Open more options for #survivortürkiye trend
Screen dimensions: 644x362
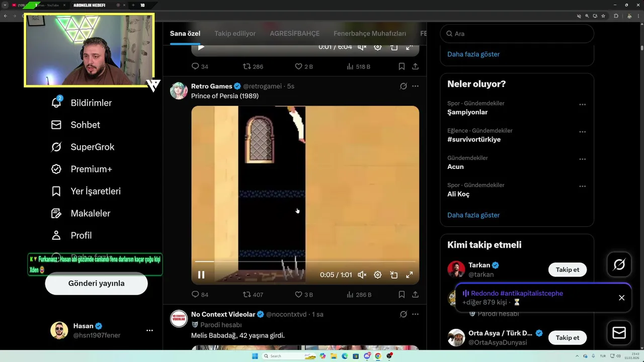point(582,132)
